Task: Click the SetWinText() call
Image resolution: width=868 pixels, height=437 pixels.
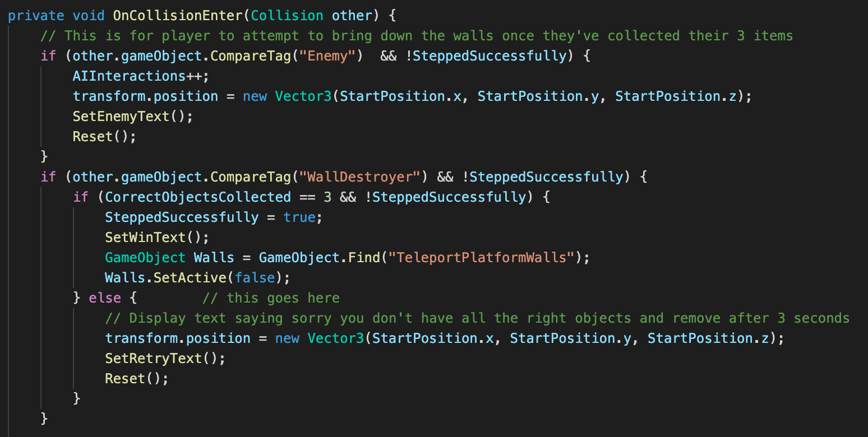Action: pyautogui.click(x=153, y=237)
